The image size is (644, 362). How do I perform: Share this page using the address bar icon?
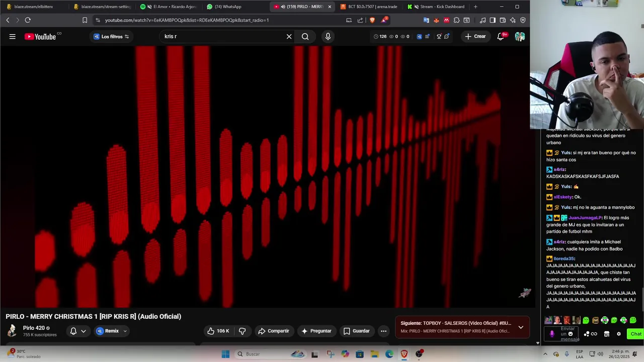[360, 20]
